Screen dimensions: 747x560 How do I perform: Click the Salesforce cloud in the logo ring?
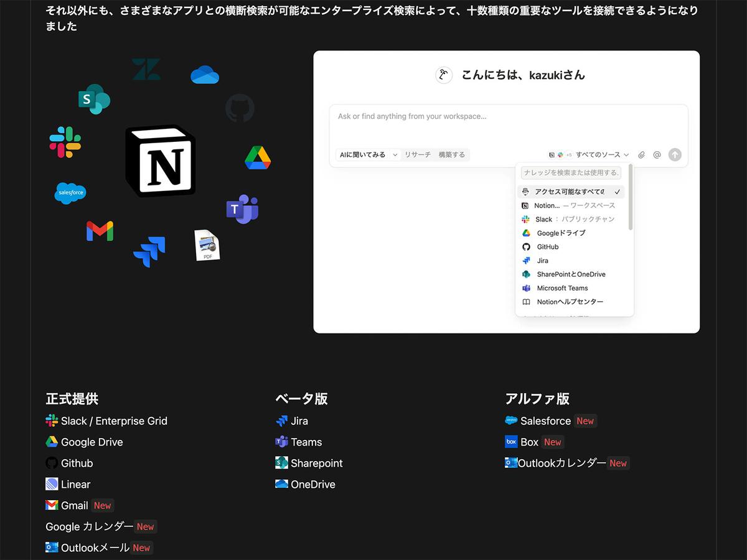[x=70, y=193]
